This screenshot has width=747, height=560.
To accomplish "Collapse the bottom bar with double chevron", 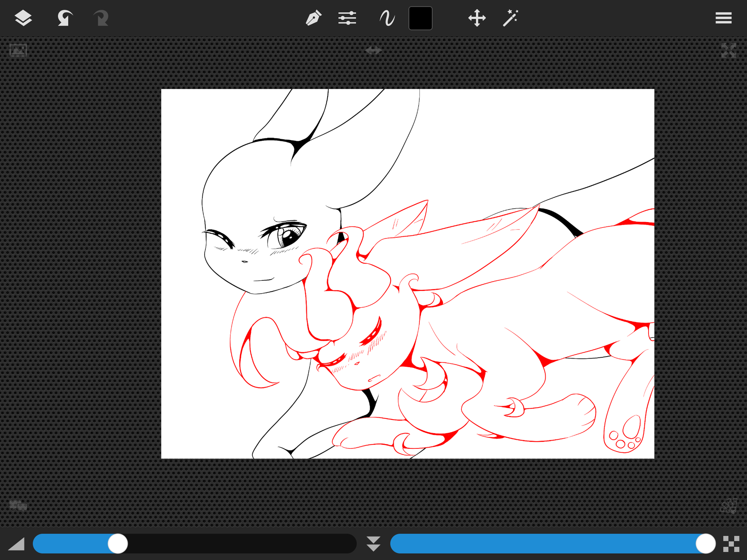I will pyautogui.click(x=373, y=544).
